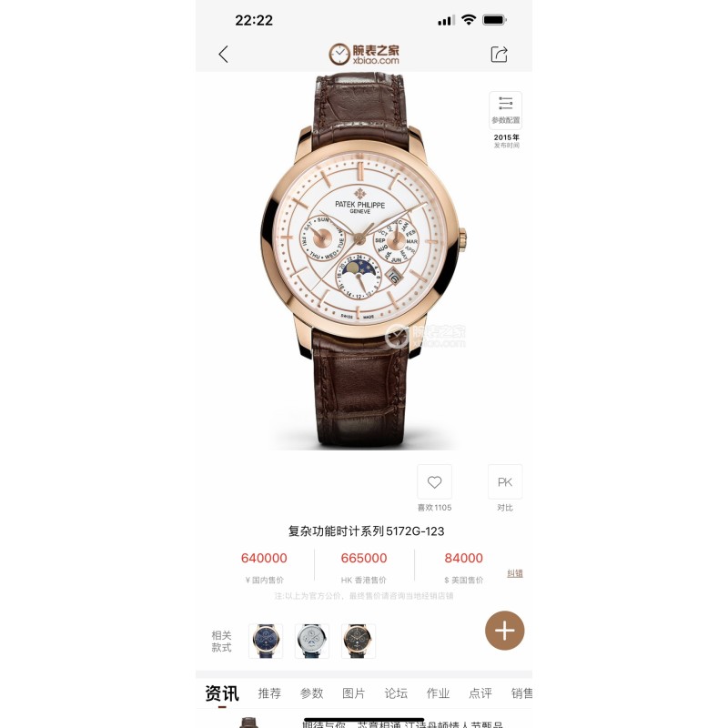Viewport: 728px width, 728px height.
Task: Open the 参数 tab
Action: (311, 693)
